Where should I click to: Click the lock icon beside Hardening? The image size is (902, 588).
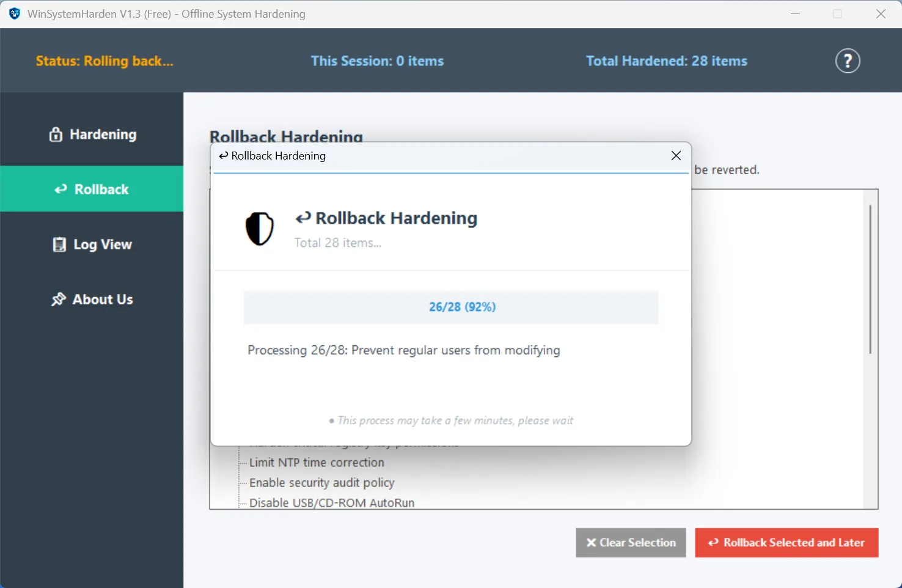[x=56, y=134]
